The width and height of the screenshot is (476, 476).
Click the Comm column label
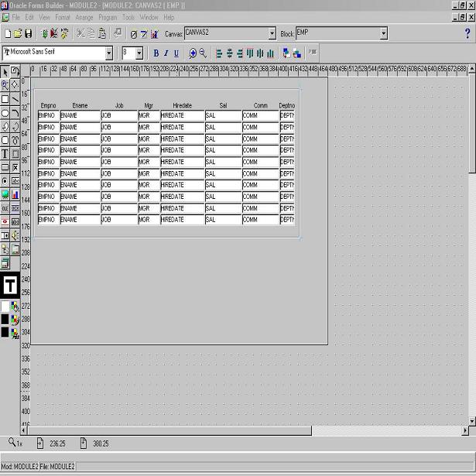click(261, 105)
